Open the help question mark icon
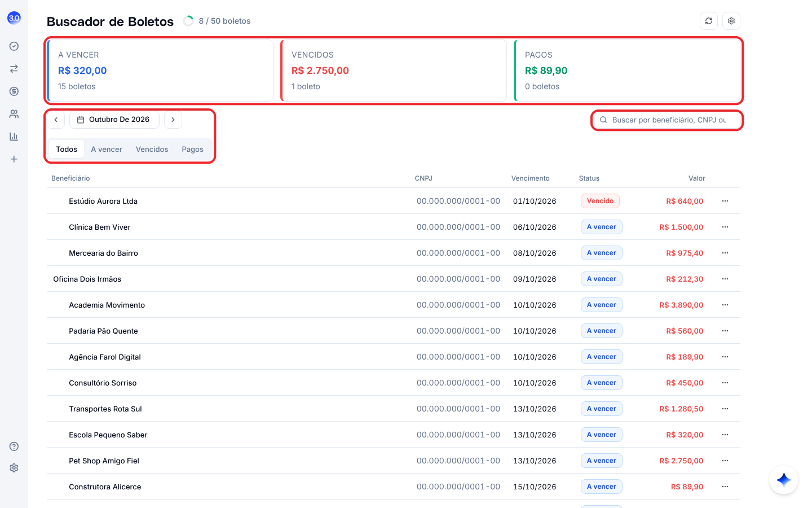The image size is (812, 508). tap(14, 446)
